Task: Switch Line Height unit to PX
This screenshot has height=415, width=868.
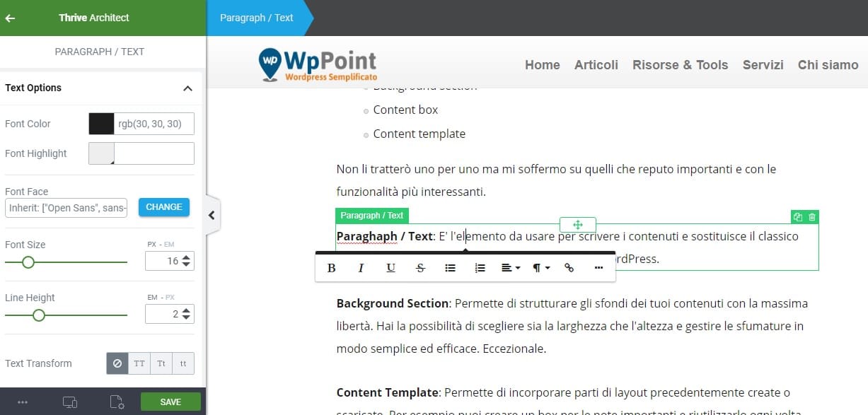Action: point(168,298)
